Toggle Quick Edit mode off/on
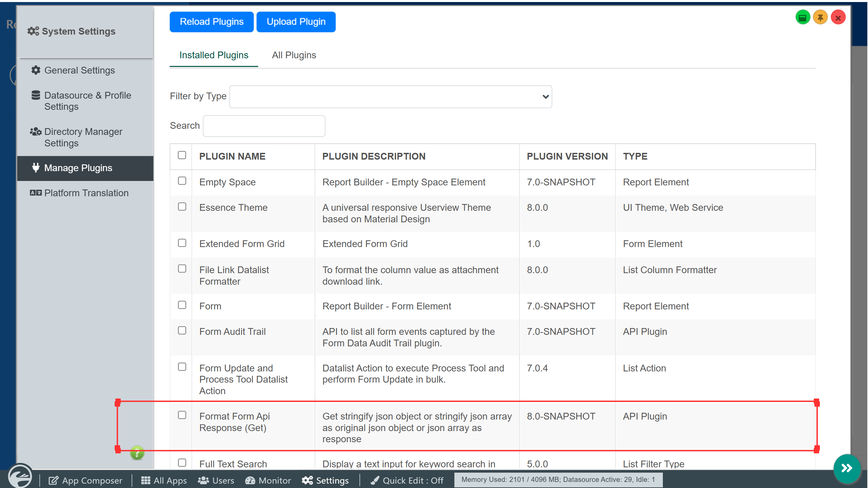The image size is (868, 488). tap(407, 480)
